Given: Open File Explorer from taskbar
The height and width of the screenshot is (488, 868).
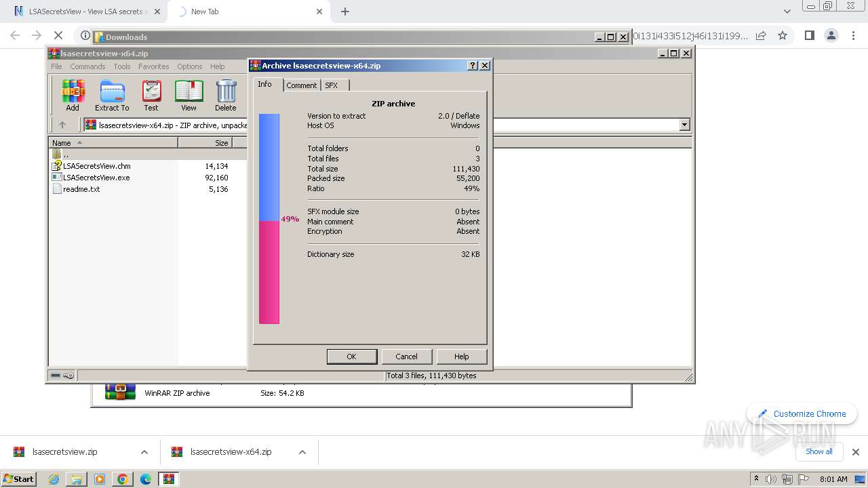Looking at the screenshot, I should [77, 479].
